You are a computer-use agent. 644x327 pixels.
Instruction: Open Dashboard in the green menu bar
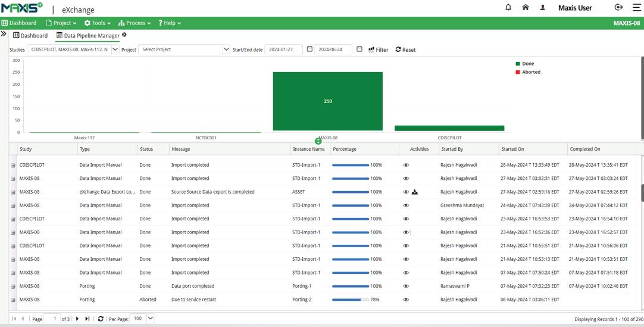(19, 23)
